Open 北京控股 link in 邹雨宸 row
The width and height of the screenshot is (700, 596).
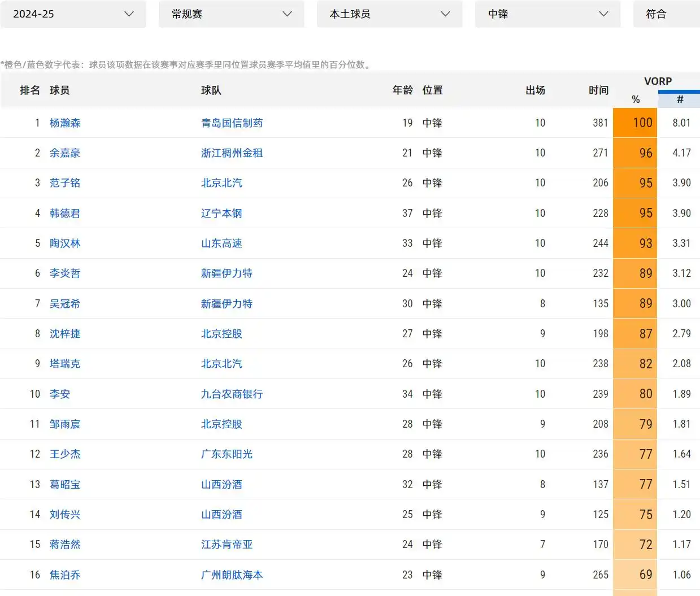pos(221,424)
